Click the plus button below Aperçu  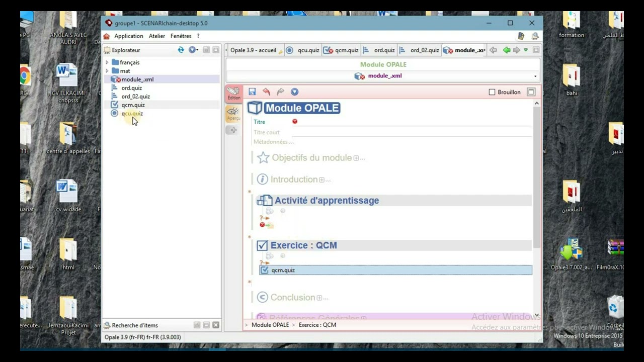click(233, 130)
